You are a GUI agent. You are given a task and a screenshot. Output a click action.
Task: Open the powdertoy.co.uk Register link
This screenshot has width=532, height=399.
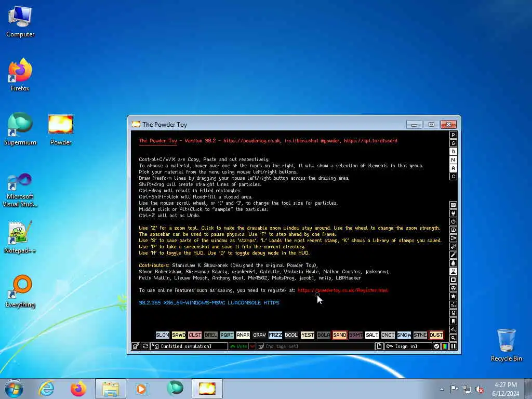point(343,290)
